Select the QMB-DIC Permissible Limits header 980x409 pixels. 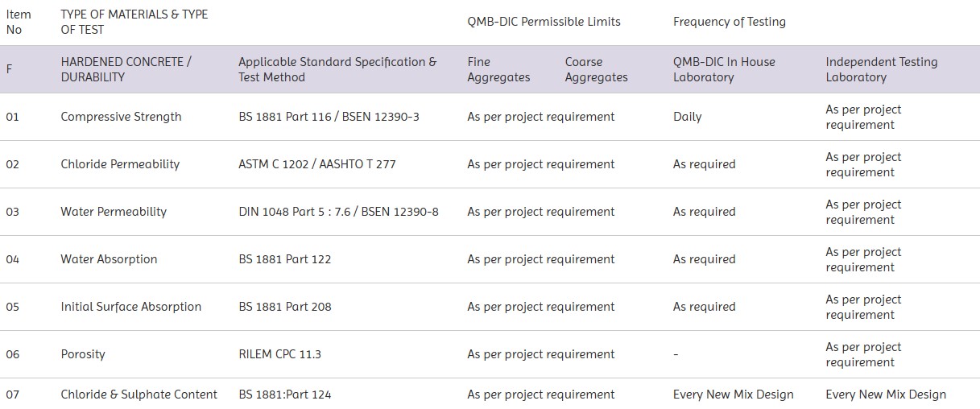(544, 22)
